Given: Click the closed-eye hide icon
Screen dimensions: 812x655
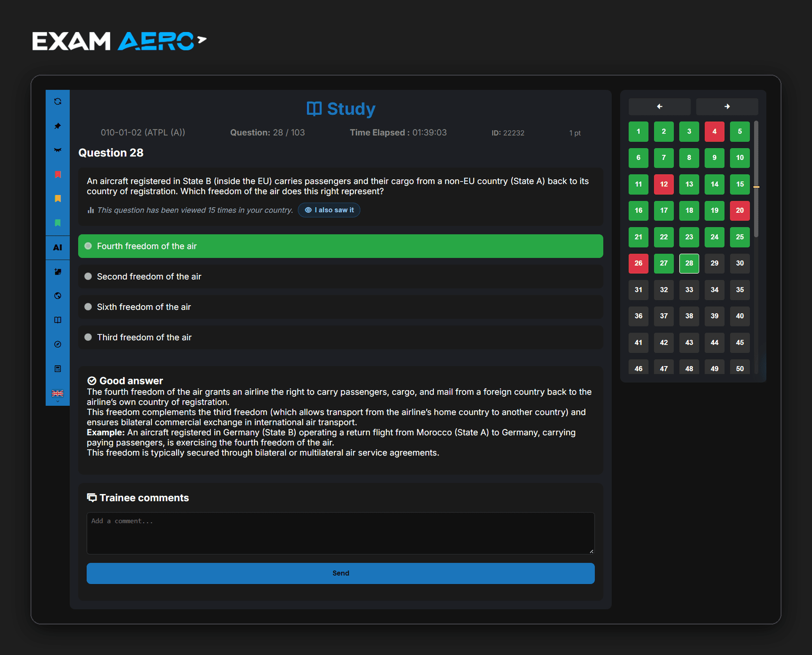Looking at the screenshot, I should tap(58, 150).
